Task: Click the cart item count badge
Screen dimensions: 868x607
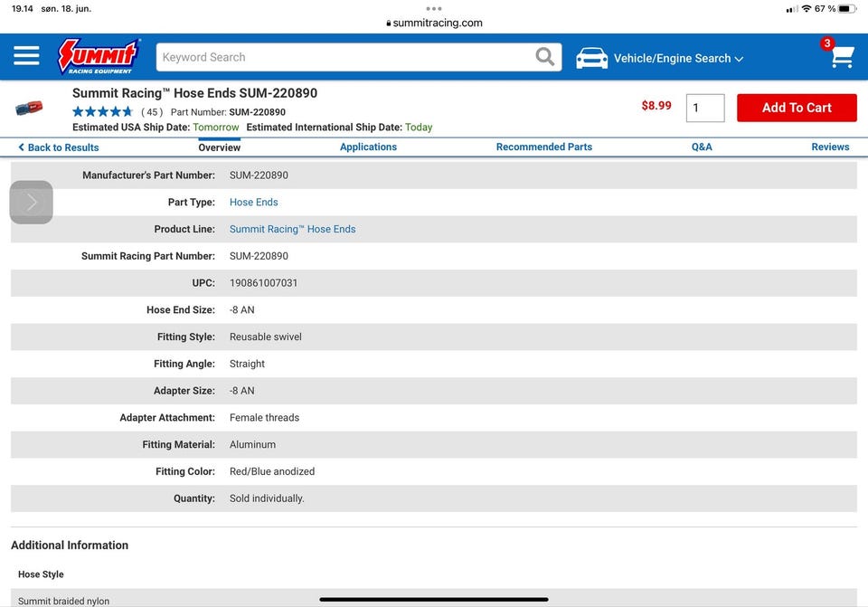Action: click(827, 43)
